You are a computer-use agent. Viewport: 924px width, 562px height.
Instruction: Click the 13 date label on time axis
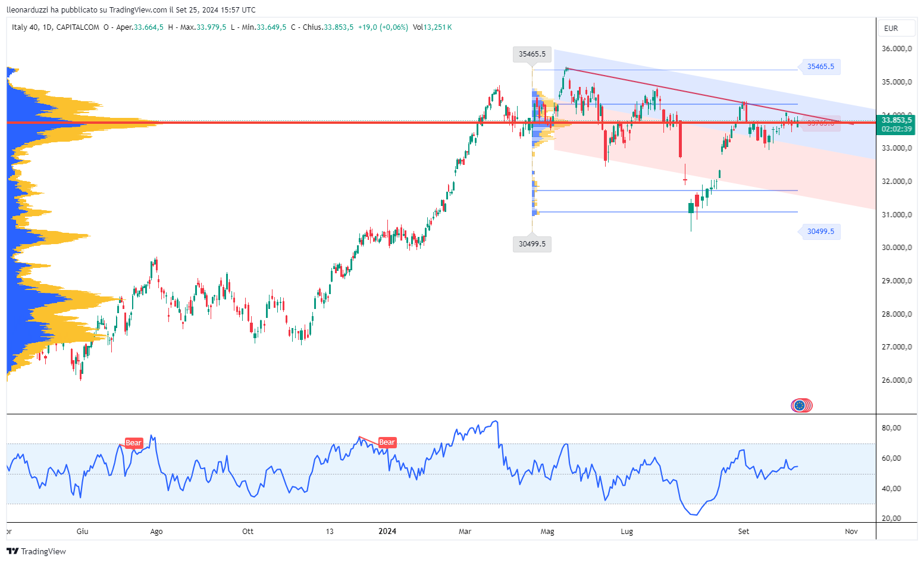tap(330, 532)
